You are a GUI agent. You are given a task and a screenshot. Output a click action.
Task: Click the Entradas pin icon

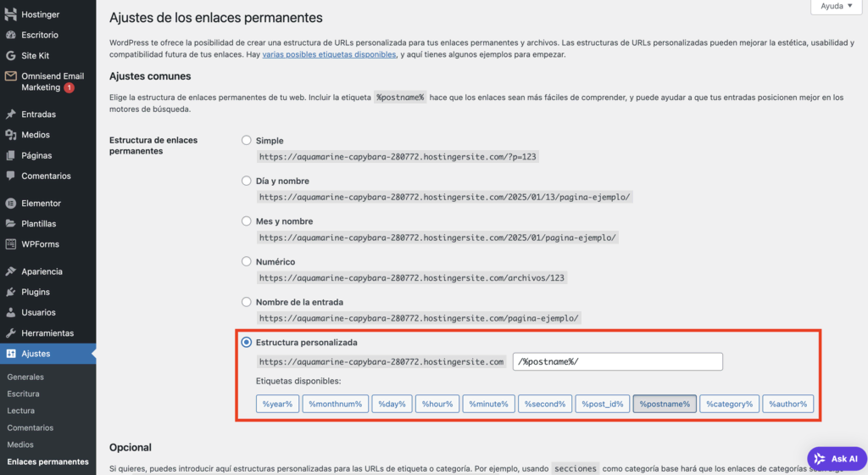pyautogui.click(x=10, y=114)
